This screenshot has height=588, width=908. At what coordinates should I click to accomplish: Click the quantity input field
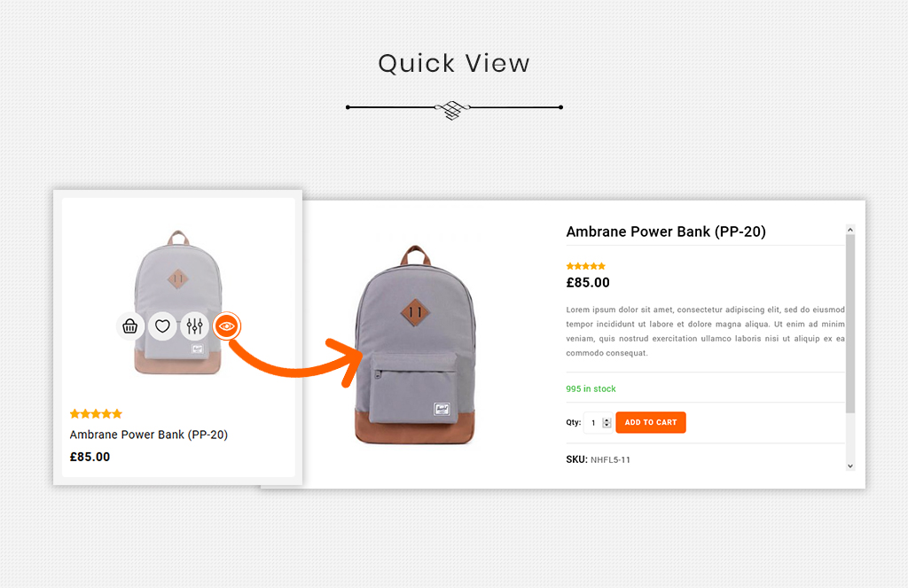click(598, 423)
